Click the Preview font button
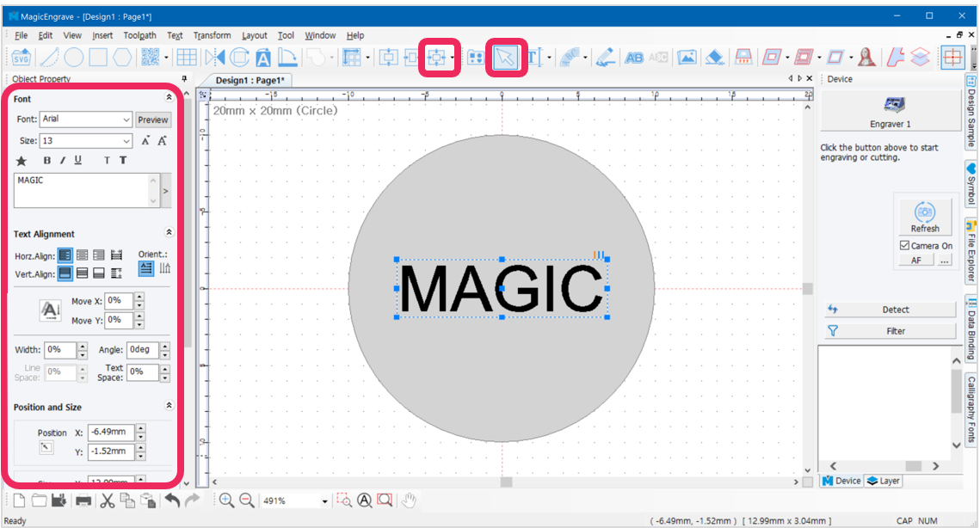The height and width of the screenshot is (528, 980). coord(153,120)
